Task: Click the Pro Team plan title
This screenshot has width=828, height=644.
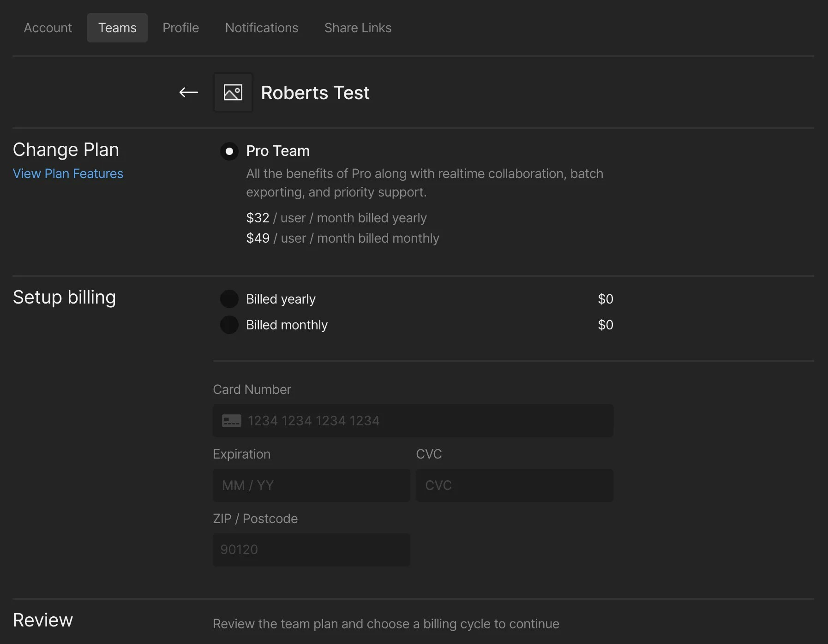Action: (278, 151)
